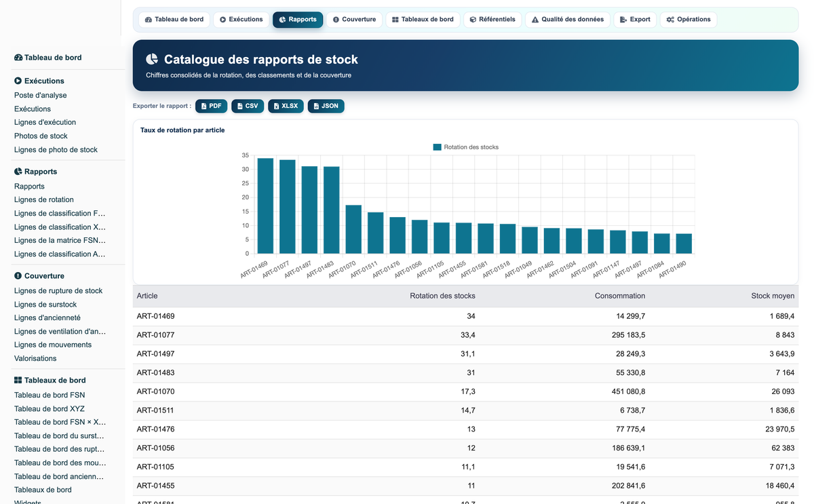Open Lignes de mouvements in the sidebar
The width and height of the screenshot is (814, 504).
tap(53, 345)
